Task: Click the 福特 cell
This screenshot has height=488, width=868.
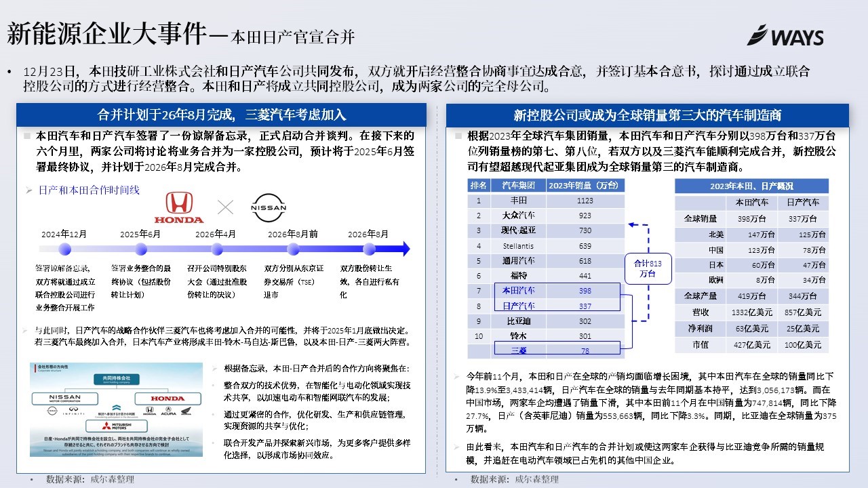Action: point(518,276)
